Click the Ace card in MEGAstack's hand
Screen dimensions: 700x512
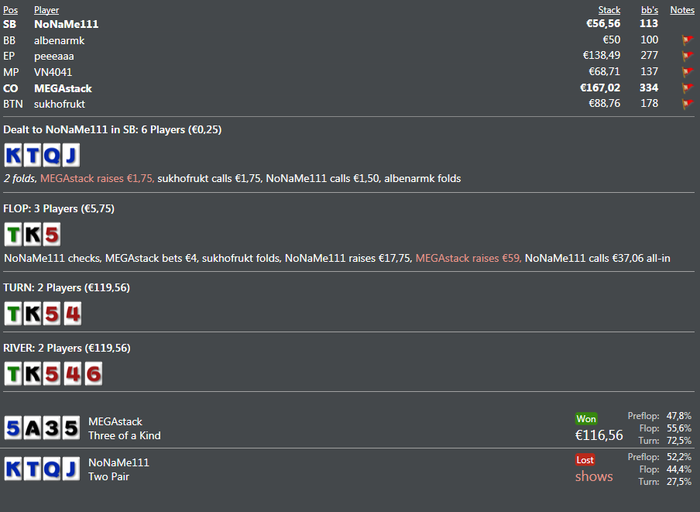(x=33, y=429)
